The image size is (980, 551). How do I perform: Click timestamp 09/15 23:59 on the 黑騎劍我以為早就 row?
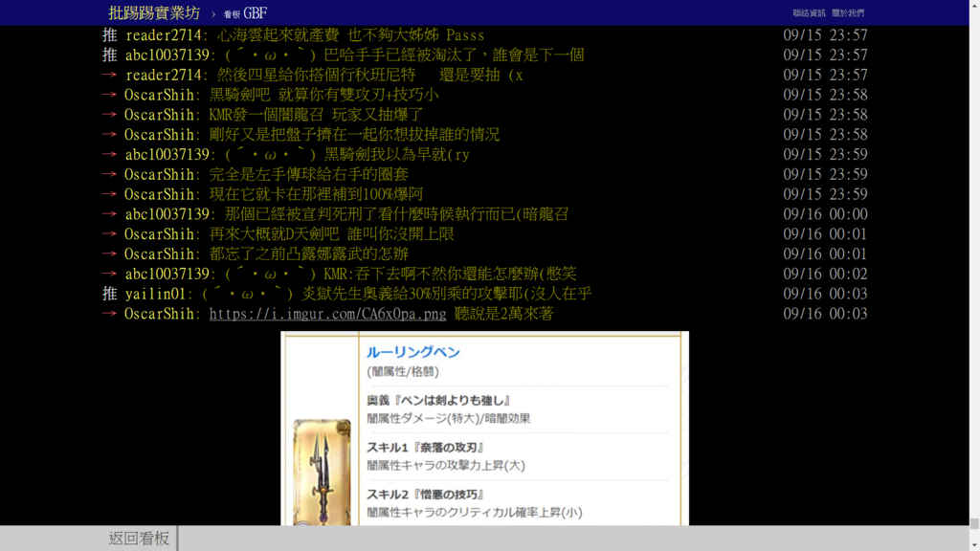pyautogui.click(x=825, y=154)
